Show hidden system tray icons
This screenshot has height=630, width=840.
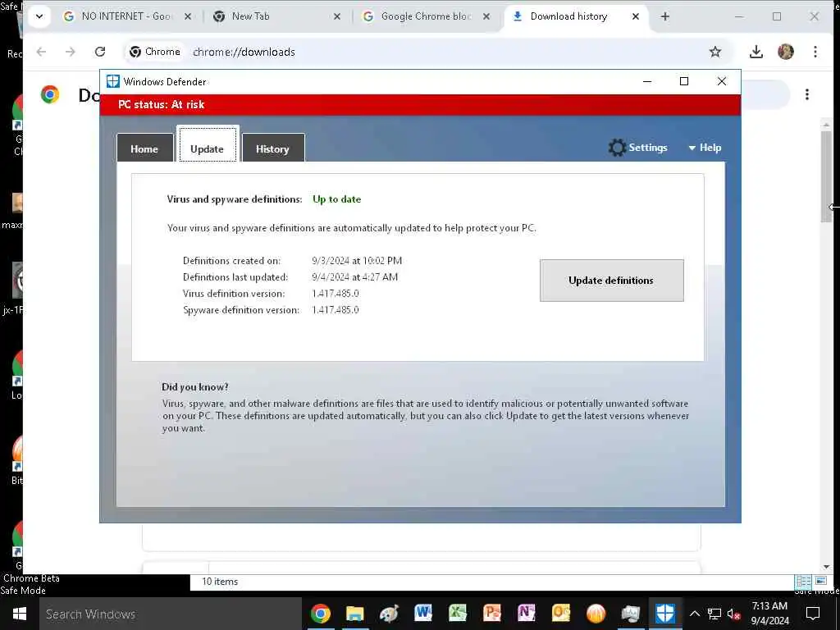[x=694, y=614]
